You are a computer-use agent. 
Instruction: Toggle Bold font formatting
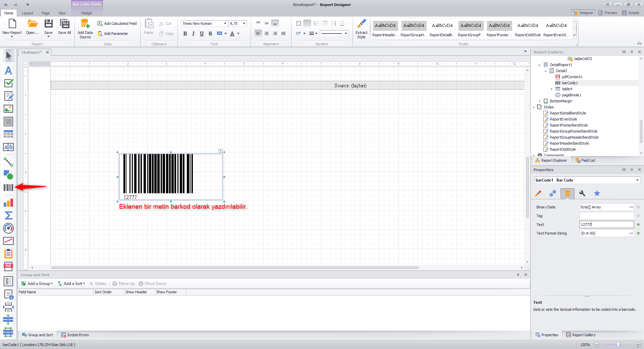185,34
